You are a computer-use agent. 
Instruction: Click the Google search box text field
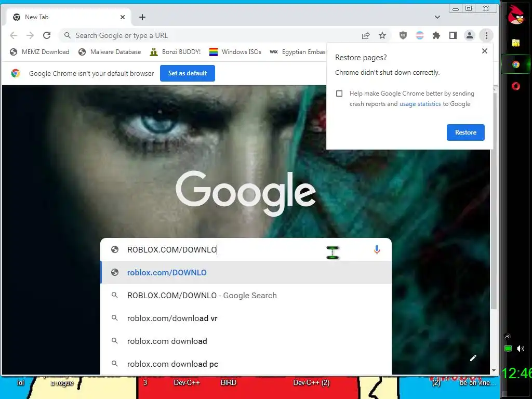pyautogui.click(x=246, y=250)
